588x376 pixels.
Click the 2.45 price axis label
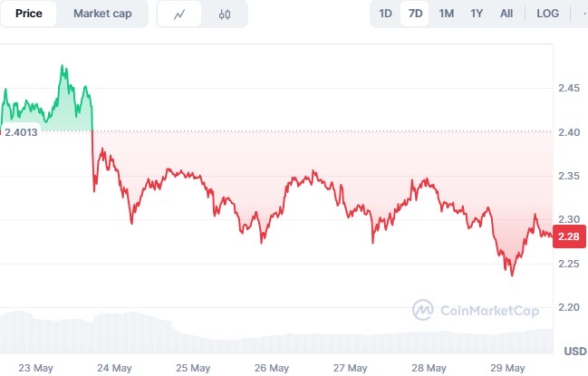click(568, 88)
